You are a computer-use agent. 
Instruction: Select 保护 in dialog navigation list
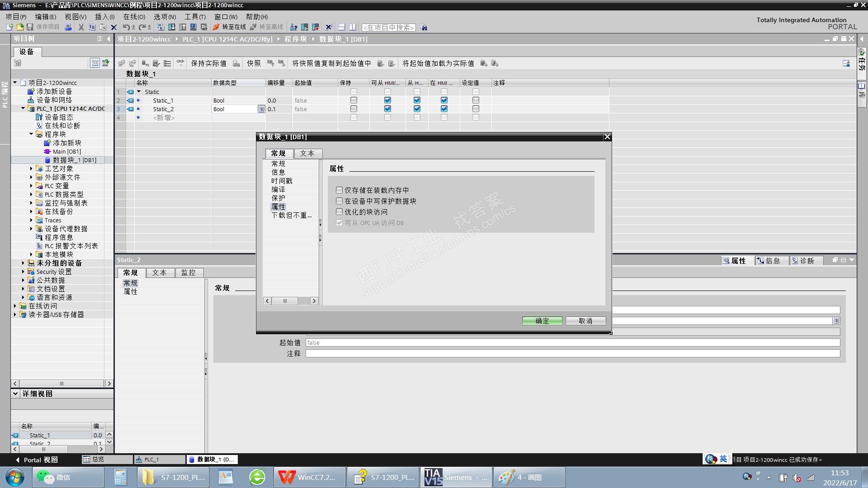tap(278, 198)
